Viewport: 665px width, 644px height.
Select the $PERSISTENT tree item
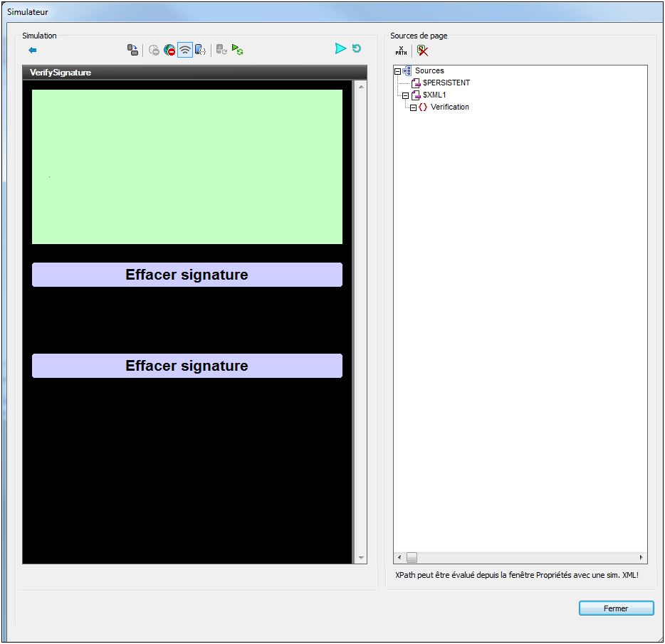click(x=446, y=83)
